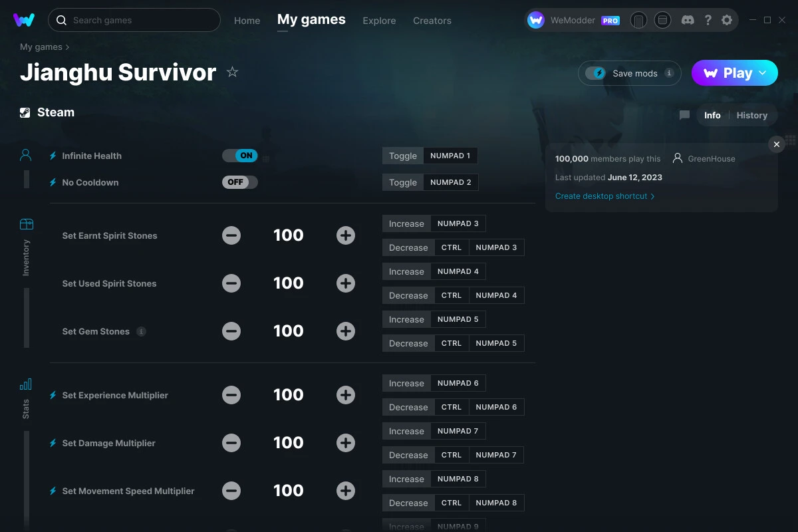798x532 pixels.
Task: Increase Set Movement Speed Multiplier with plus
Action: pyautogui.click(x=346, y=491)
